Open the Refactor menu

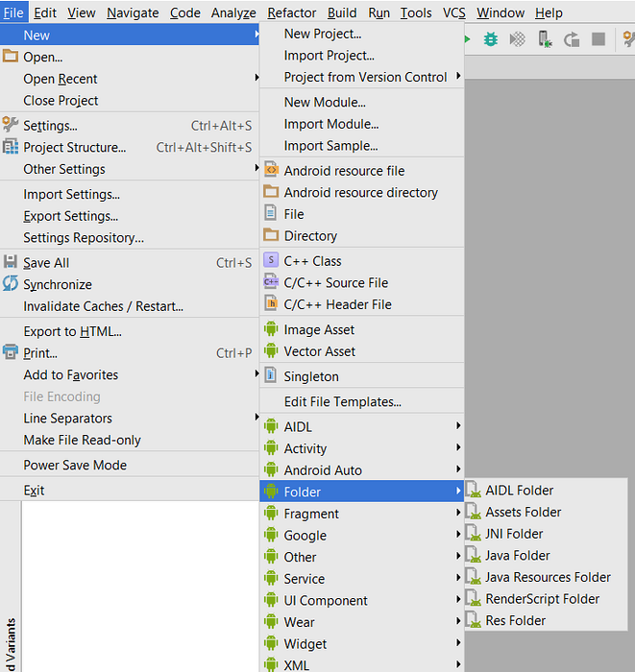pyautogui.click(x=291, y=12)
